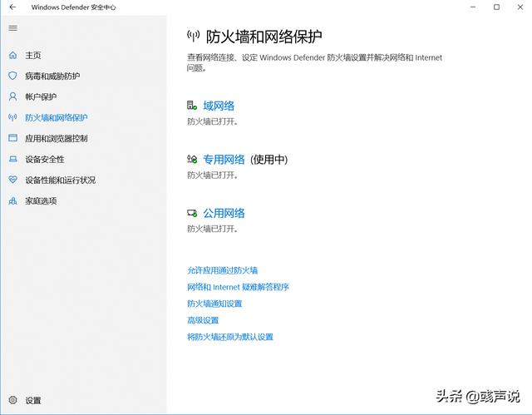This screenshot has width=532, height=415.
Task: Close the Windows Defender window
Action: click(x=520, y=7)
